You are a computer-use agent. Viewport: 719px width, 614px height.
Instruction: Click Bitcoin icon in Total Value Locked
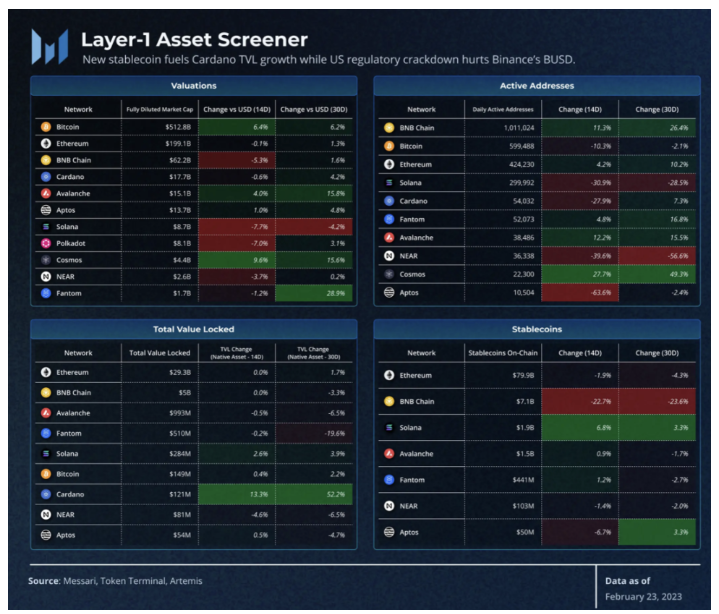pos(46,474)
